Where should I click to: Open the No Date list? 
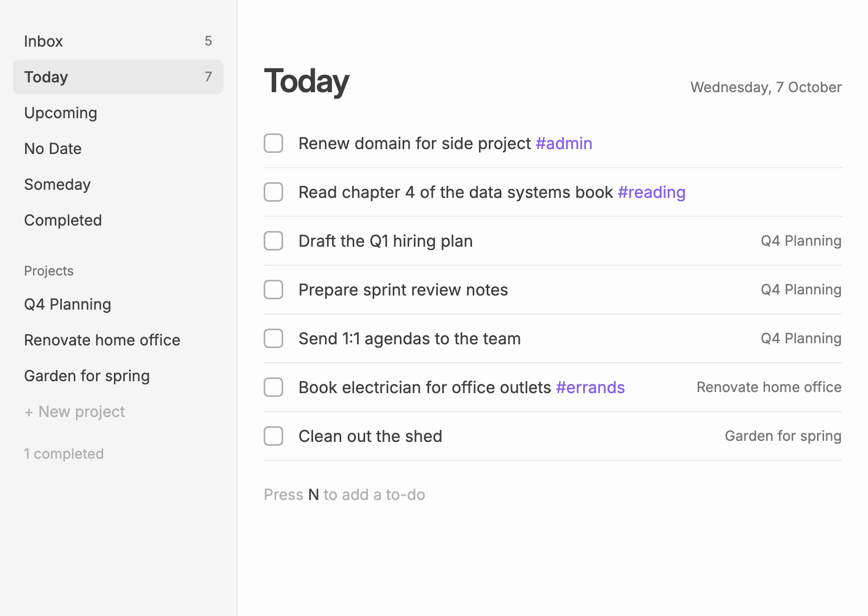(x=118, y=149)
